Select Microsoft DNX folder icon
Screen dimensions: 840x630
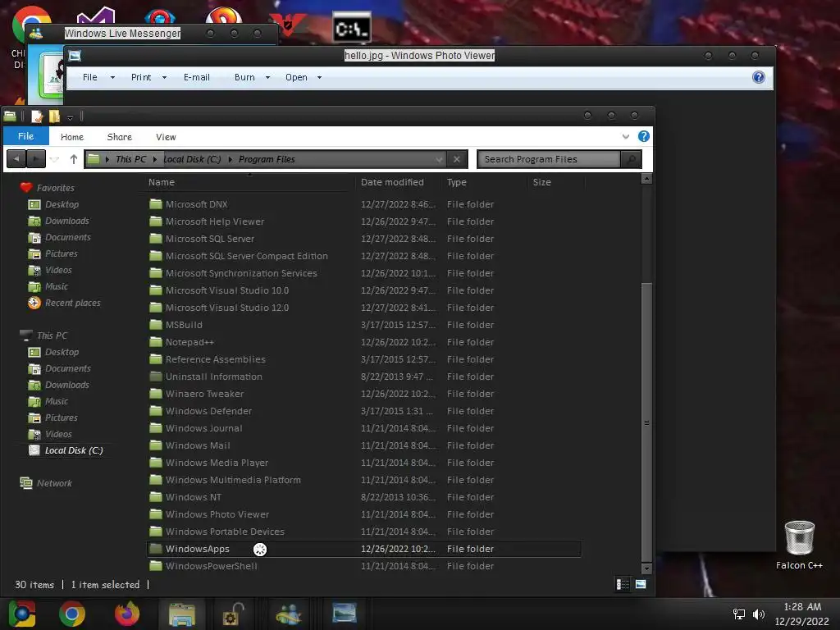155,204
